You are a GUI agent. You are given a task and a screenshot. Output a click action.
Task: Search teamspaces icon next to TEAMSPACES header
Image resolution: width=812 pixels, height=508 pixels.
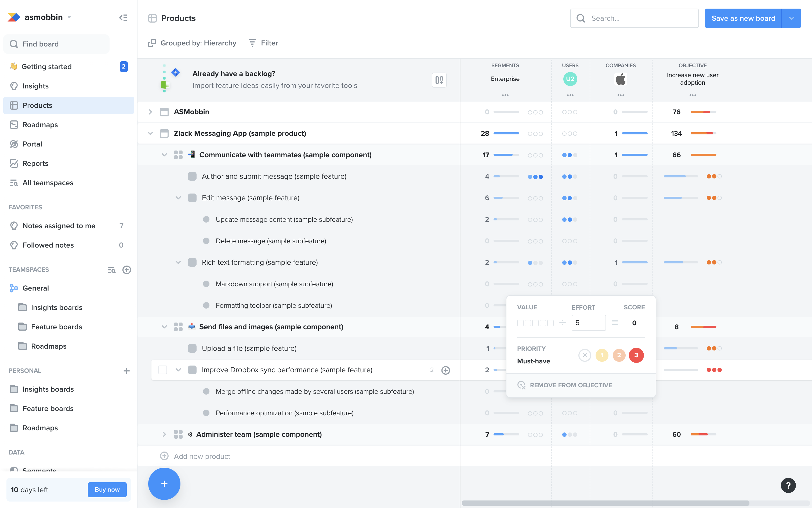coord(111,270)
